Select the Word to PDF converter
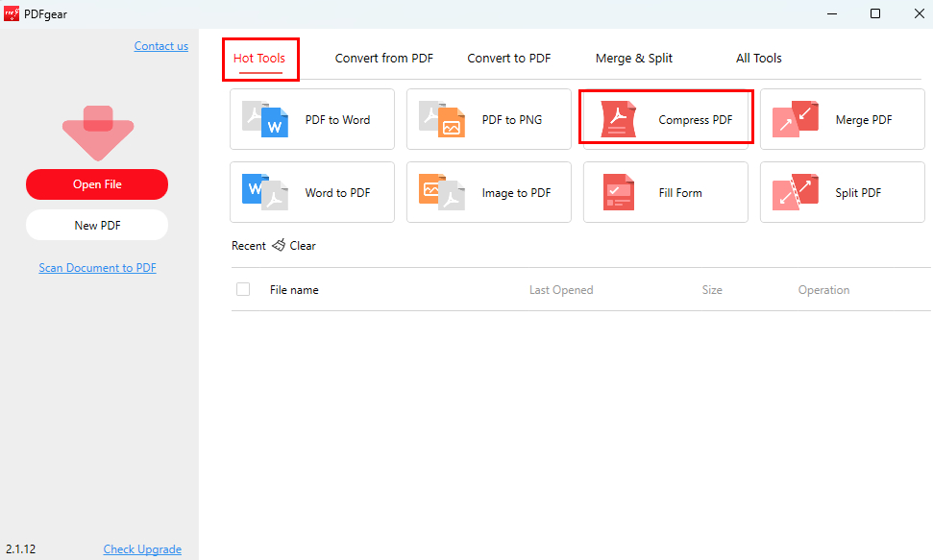 tap(311, 192)
